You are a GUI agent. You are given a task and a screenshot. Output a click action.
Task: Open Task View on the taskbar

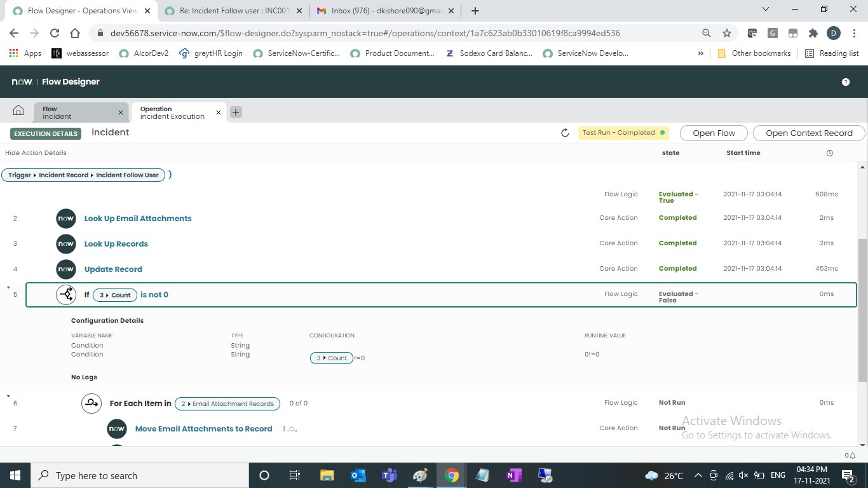[x=295, y=475]
